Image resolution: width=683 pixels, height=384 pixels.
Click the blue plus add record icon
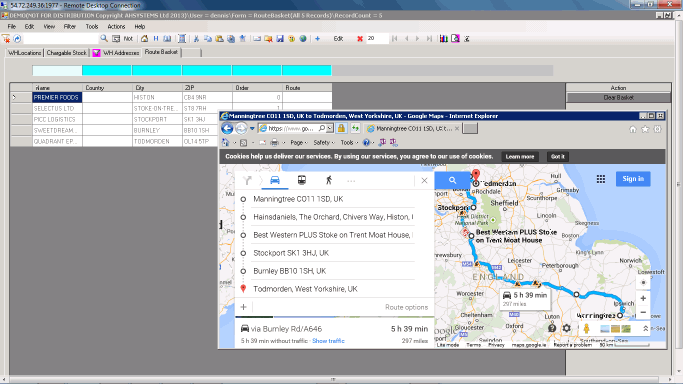318,39
